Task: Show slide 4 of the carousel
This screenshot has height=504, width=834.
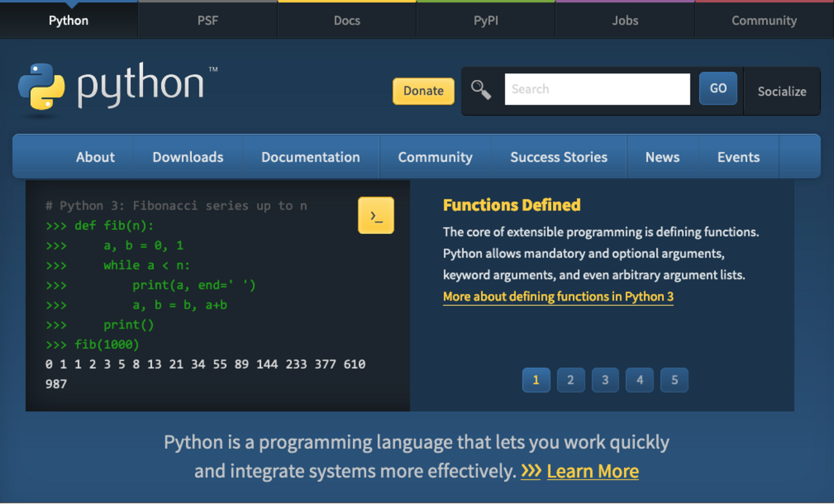Action: pos(640,380)
